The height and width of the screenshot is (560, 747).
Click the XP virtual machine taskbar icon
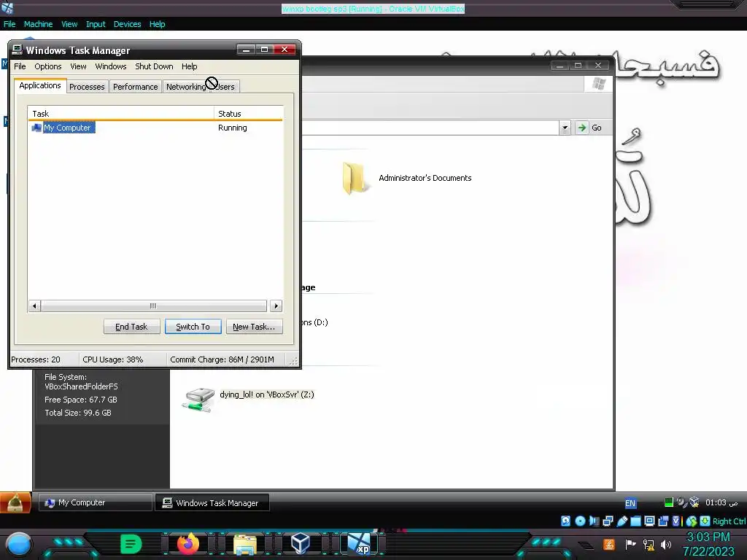click(359, 544)
